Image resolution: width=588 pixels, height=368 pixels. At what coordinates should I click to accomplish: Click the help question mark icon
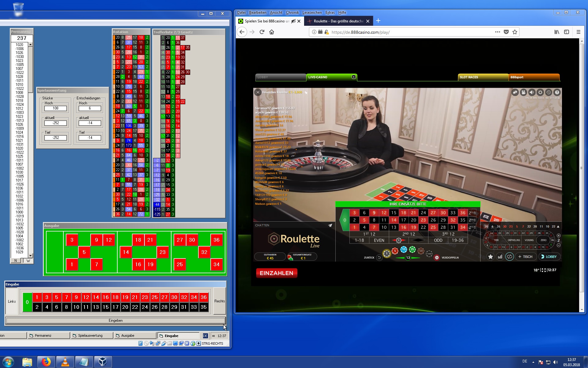coord(557,92)
